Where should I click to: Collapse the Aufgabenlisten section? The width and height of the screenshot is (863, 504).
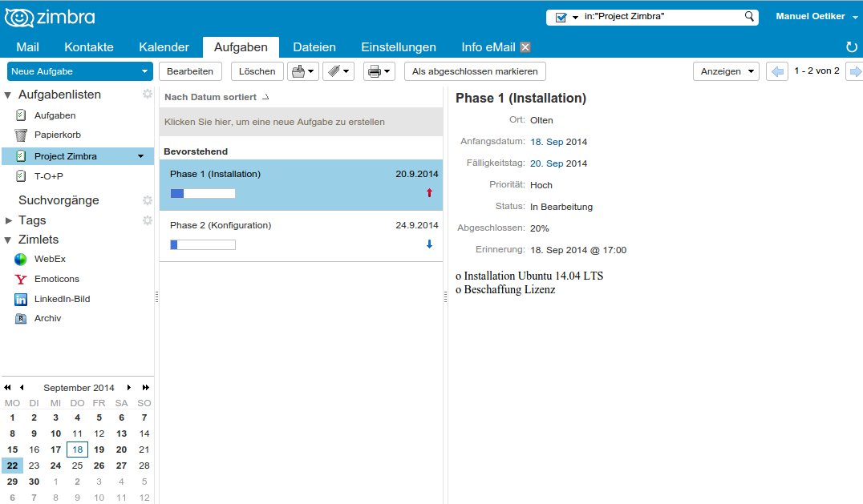8,95
